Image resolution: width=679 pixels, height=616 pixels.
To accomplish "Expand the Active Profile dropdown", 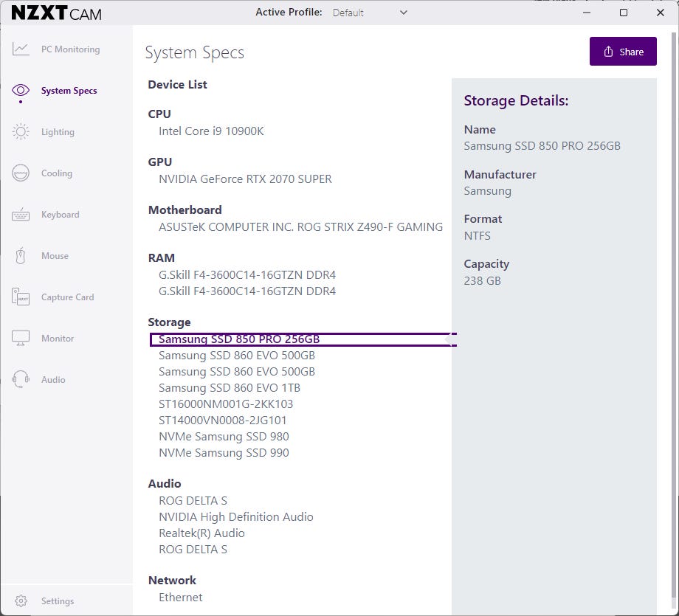I will click(x=403, y=13).
